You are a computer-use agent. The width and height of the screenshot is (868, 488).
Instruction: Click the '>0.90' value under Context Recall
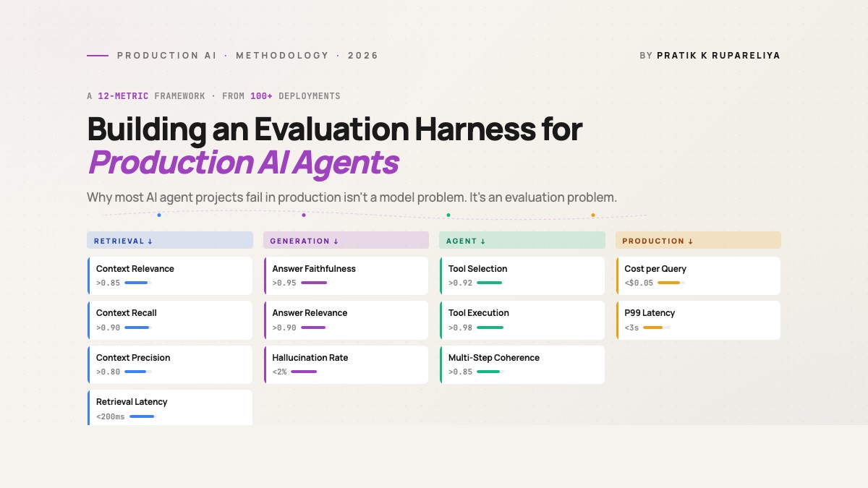108,328
